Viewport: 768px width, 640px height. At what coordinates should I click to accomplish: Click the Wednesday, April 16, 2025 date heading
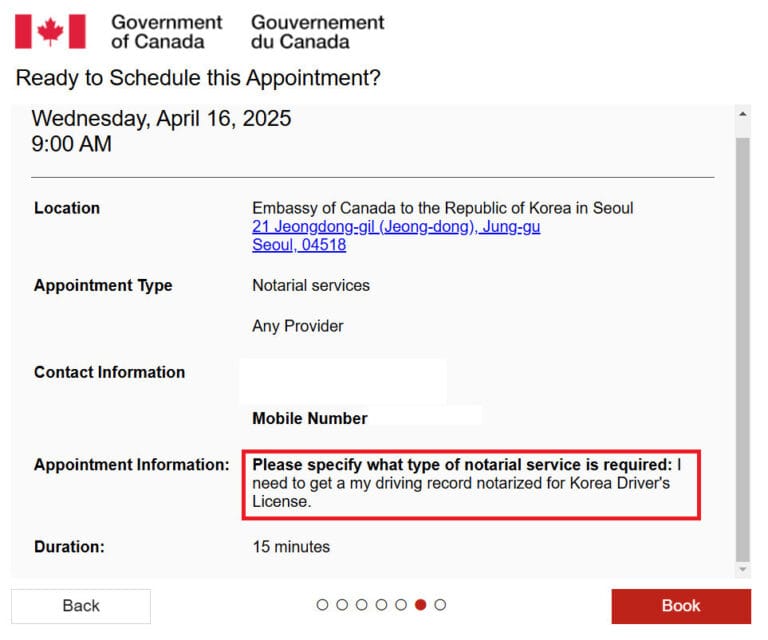[161, 119]
